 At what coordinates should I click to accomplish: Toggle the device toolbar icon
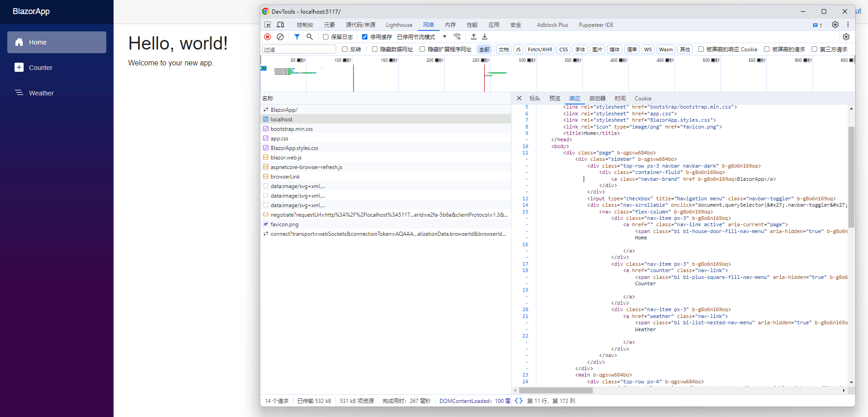[x=280, y=25]
